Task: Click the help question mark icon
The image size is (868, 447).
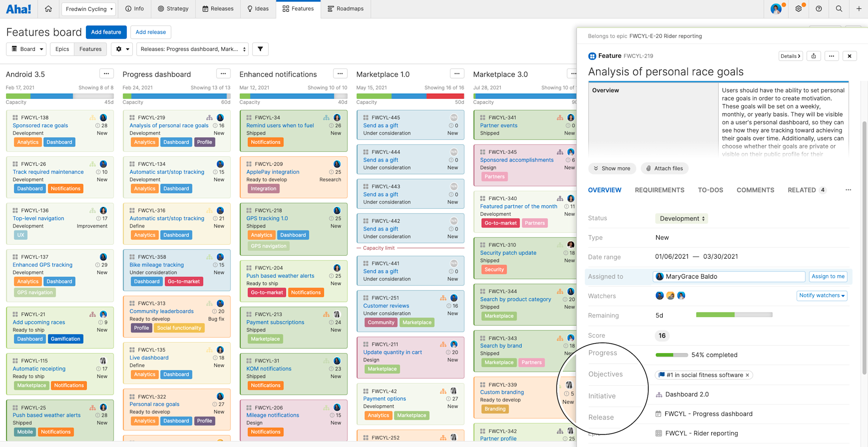Action: (819, 9)
